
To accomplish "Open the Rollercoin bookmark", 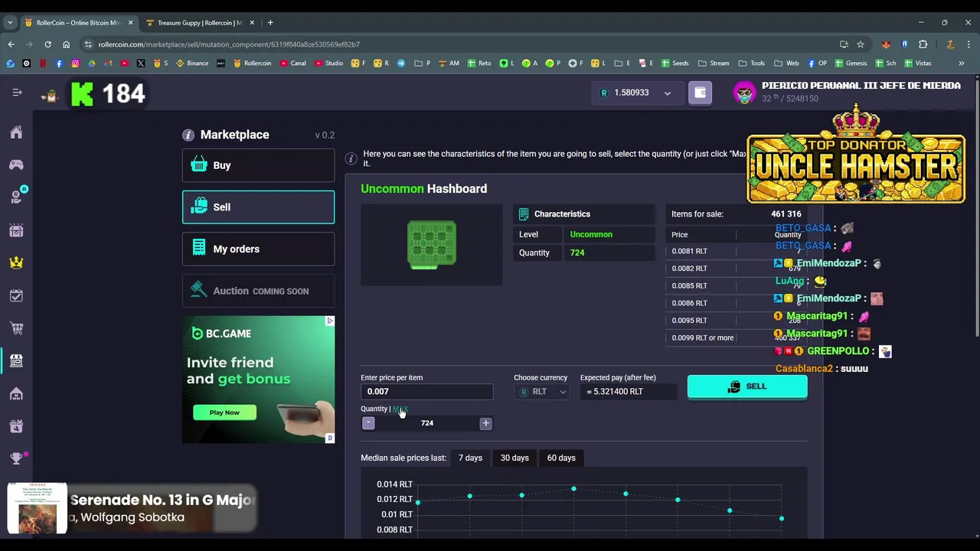I will 253,64.
